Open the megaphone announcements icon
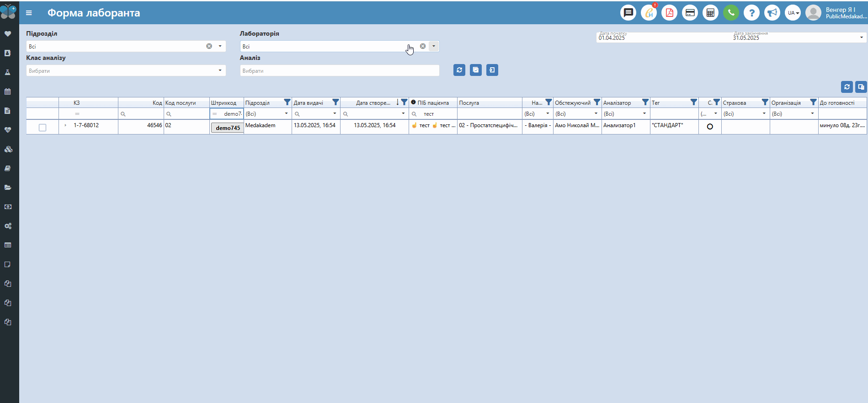Image resolution: width=868 pixels, height=403 pixels. [x=772, y=12]
